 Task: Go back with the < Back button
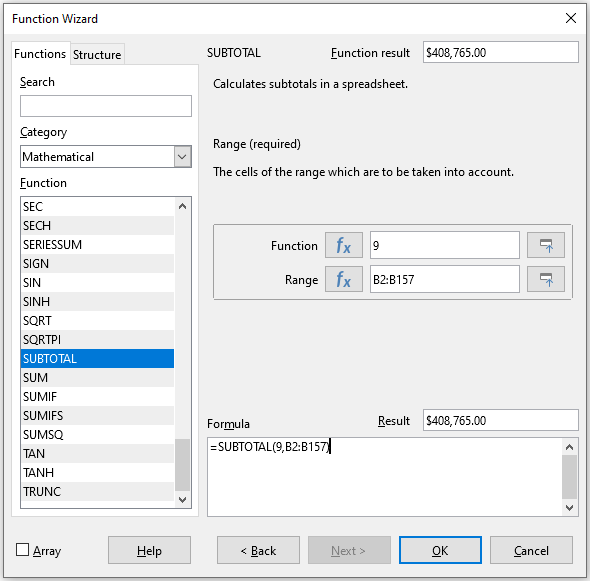pyautogui.click(x=258, y=550)
